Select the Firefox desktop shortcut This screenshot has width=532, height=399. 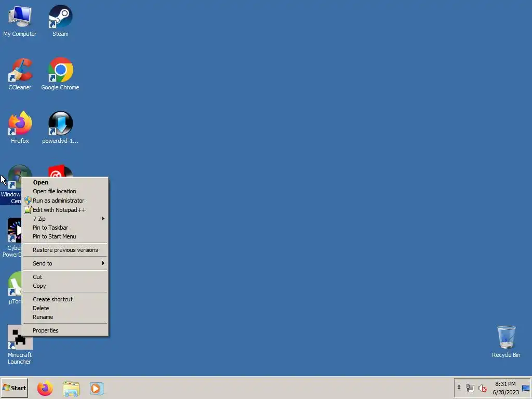point(20,128)
